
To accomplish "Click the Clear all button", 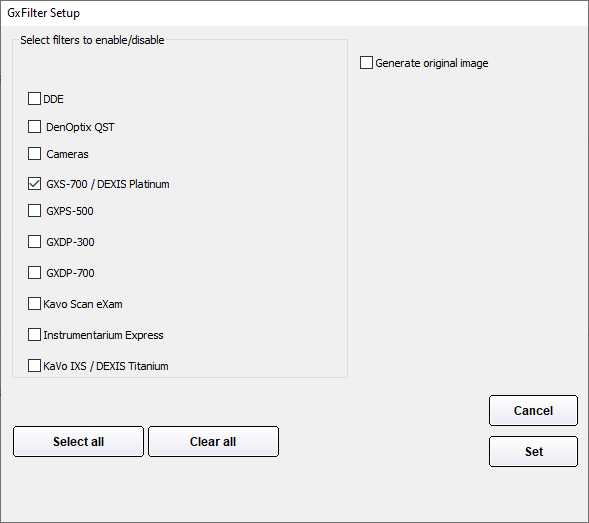I will click(213, 441).
